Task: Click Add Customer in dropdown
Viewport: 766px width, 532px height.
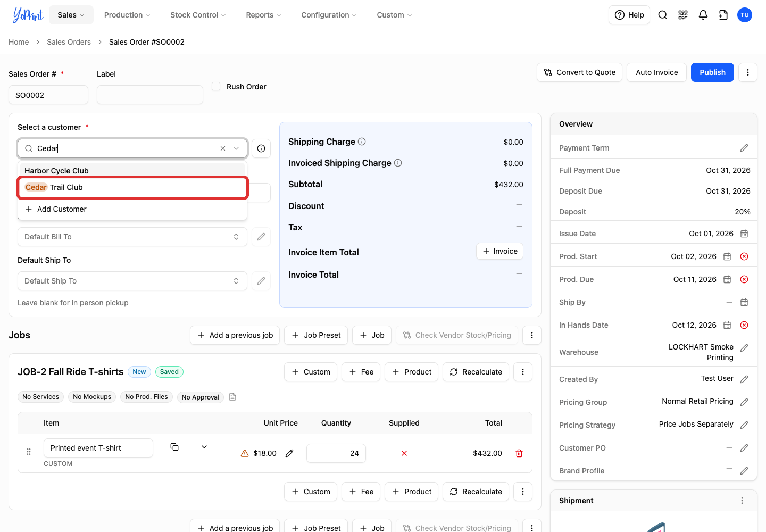Action: [132, 209]
